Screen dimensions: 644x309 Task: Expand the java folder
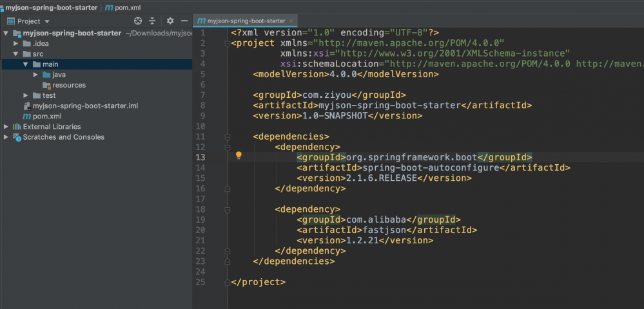click(36, 75)
